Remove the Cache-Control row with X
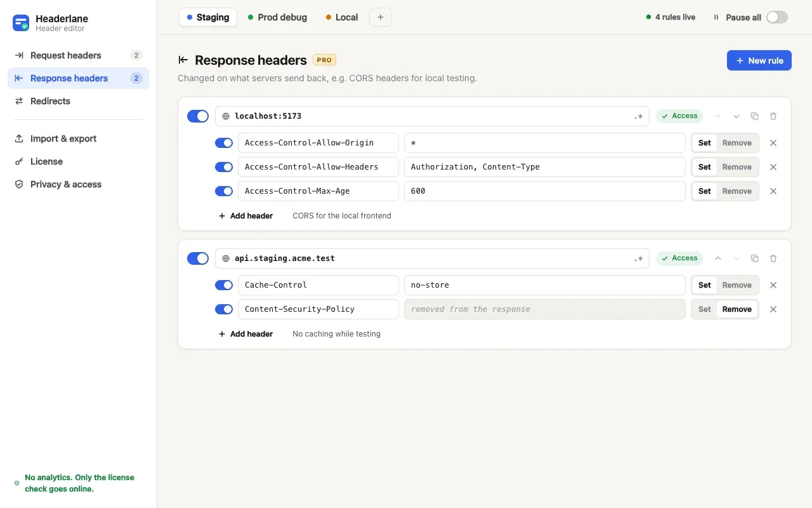The height and width of the screenshot is (508, 812). click(773, 285)
